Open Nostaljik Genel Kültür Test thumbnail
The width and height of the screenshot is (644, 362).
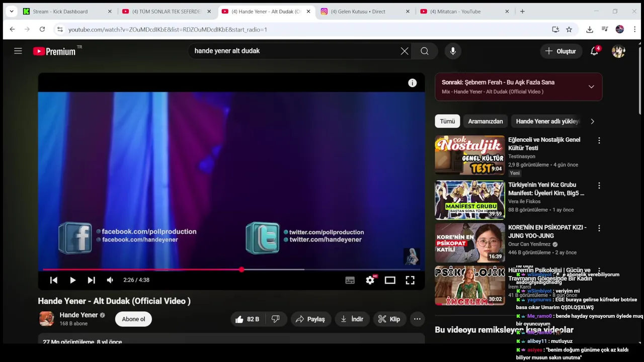pyautogui.click(x=470, y=155)
